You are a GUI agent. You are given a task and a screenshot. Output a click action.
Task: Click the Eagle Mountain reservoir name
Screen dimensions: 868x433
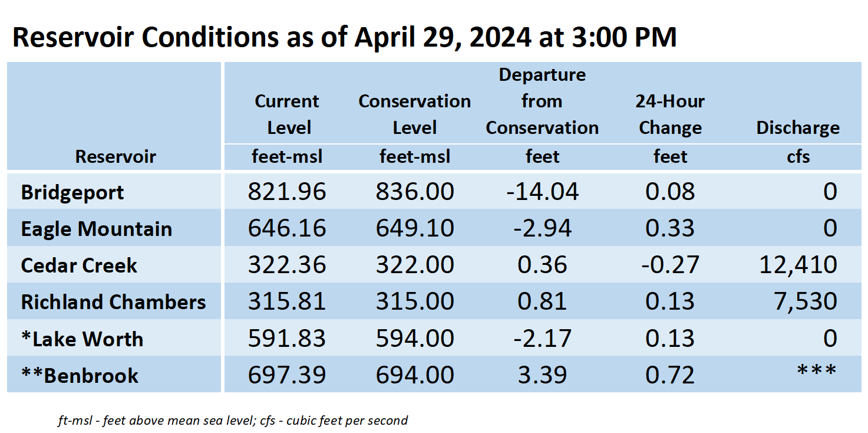coord(97,229)
